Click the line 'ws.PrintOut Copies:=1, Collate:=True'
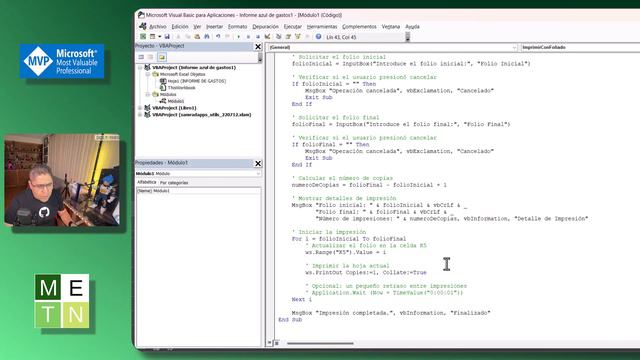The height and width of the screenshot is (360, 640). (x=366, y=272)
